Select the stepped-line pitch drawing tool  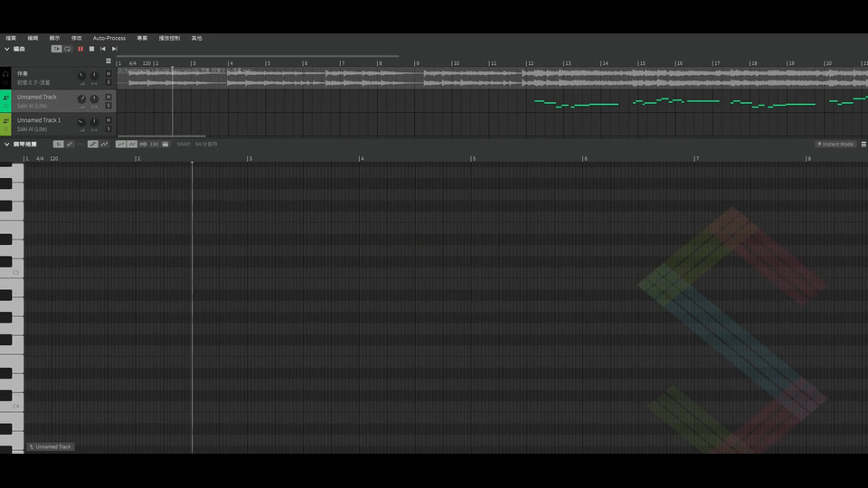click(x=92, y=144)
